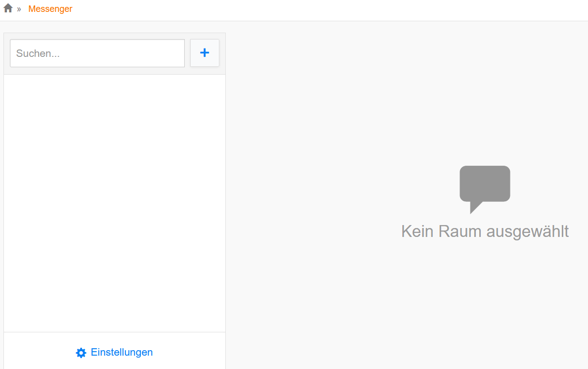The width and height of the screenshot is (588, 369).
Task: Click the gear icon beside Einstellungen
Action: click(81, 353)
